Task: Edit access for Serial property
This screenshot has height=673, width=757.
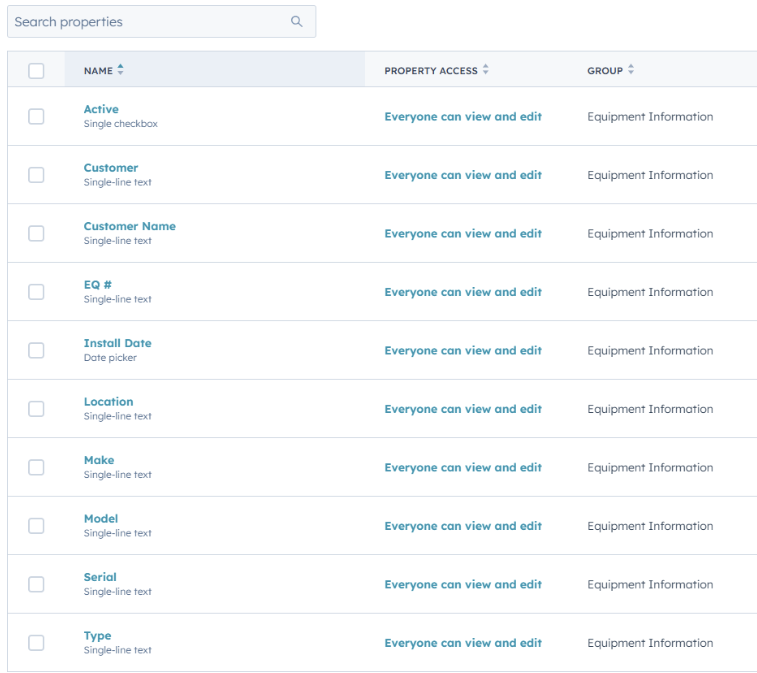Action: [463, 585]
